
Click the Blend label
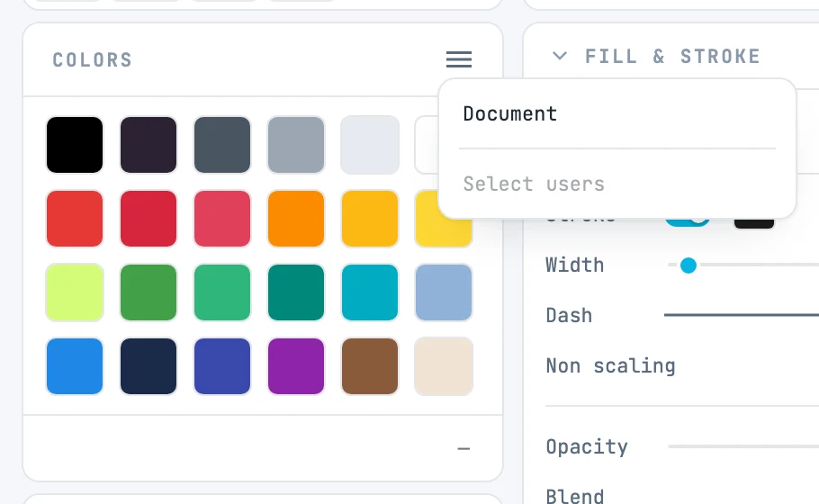tap(574, 496)
